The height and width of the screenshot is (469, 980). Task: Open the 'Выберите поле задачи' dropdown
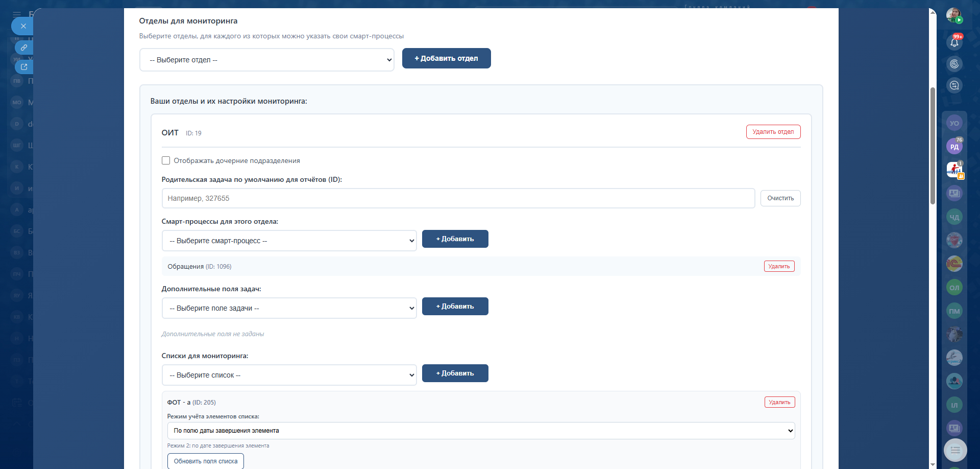click(289, 308)
